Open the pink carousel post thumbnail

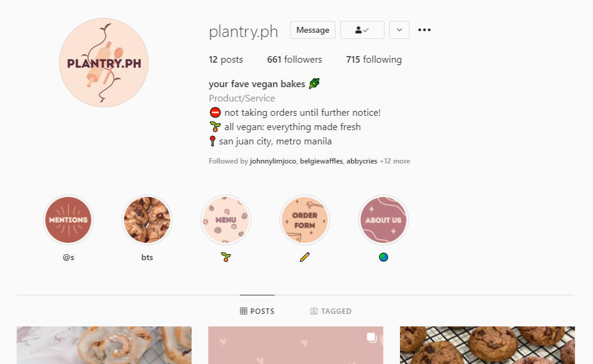coord(296,345)
